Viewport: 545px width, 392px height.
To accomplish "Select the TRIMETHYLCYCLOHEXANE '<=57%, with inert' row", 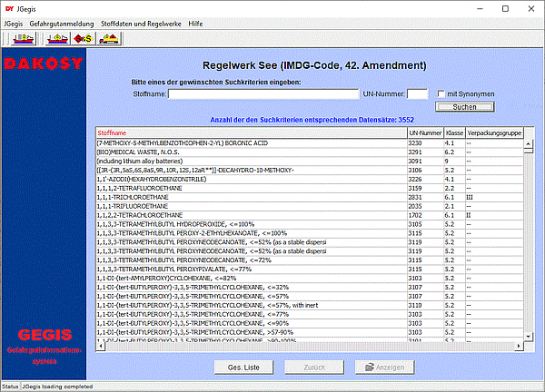I will coord(310,306).
